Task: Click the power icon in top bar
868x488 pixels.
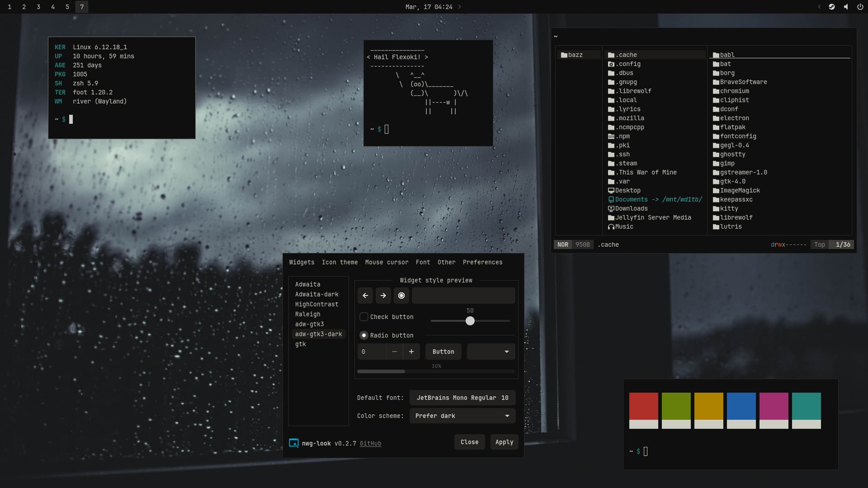Action: [860, 7]
